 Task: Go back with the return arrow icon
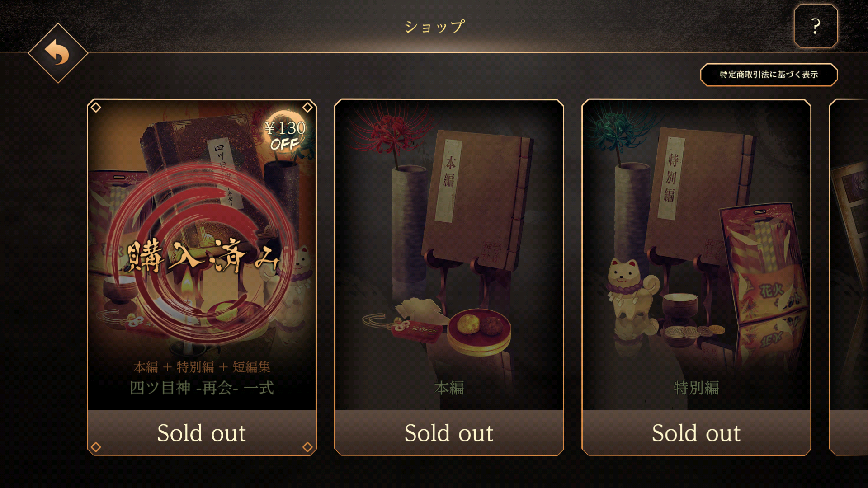pyautogui.click(x=58, y=53)
